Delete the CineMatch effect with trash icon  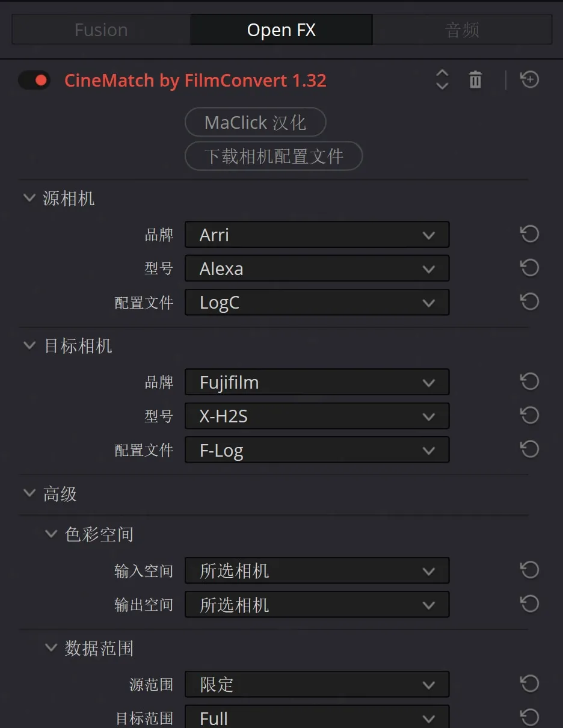click(475, 79)
